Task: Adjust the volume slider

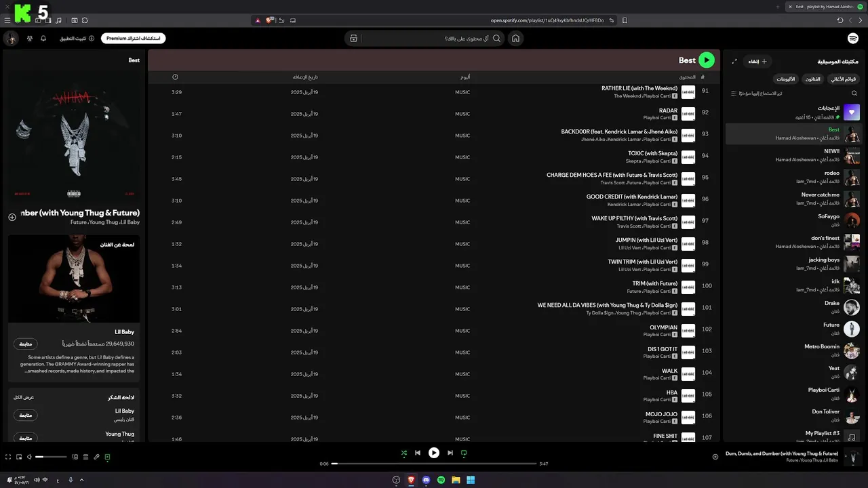Action: (x=51, y=457)
